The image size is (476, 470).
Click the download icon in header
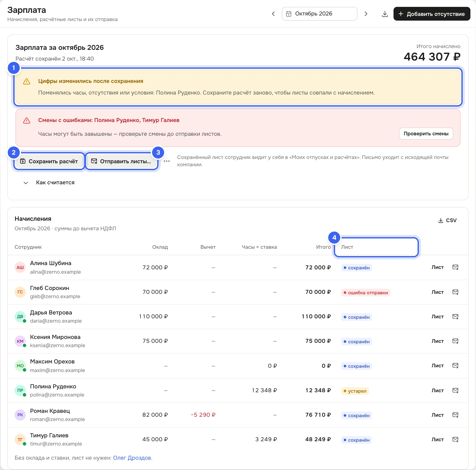[384, 14]
